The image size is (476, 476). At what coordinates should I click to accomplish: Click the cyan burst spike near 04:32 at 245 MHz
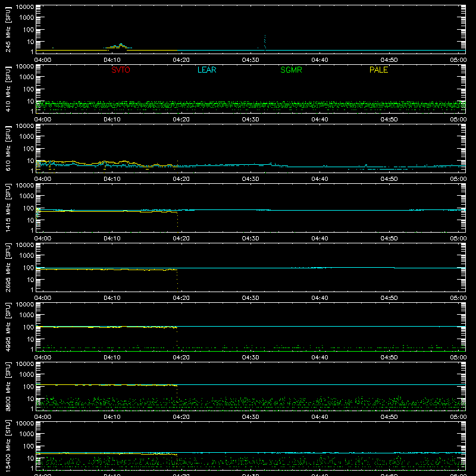265,42
